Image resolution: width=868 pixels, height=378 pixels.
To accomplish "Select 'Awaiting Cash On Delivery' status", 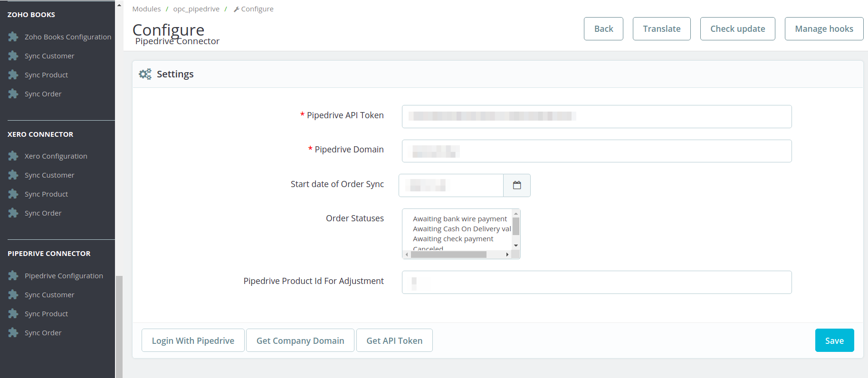I will pyautogui.click(x=462, y=228).
